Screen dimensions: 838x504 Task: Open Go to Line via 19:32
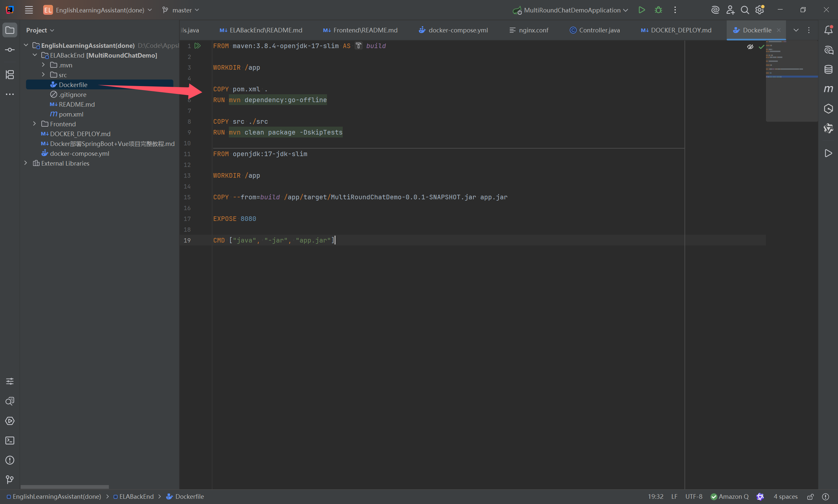(656, 496)
